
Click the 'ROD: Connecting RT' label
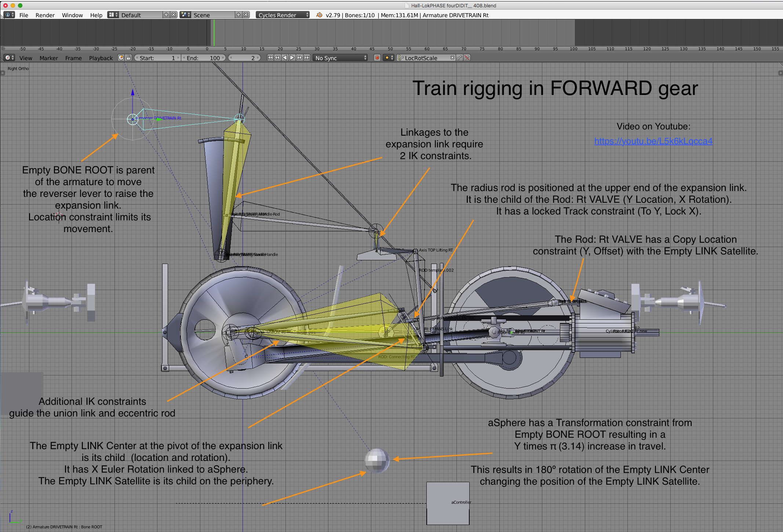click(397, 357)
